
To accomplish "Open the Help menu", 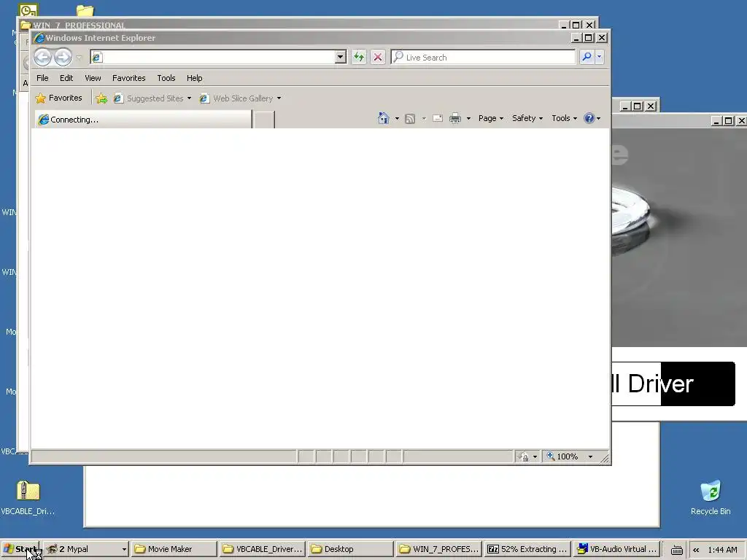I will [194, 78].
